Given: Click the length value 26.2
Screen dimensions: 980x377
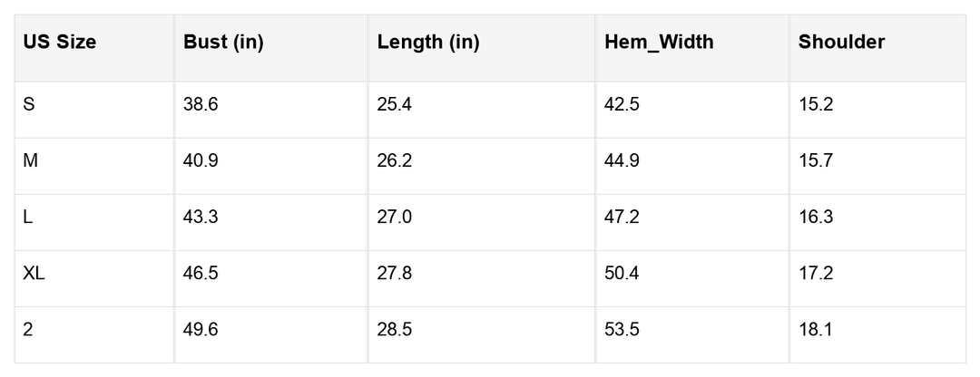Looking at the screenshot, I should [395, 160].
